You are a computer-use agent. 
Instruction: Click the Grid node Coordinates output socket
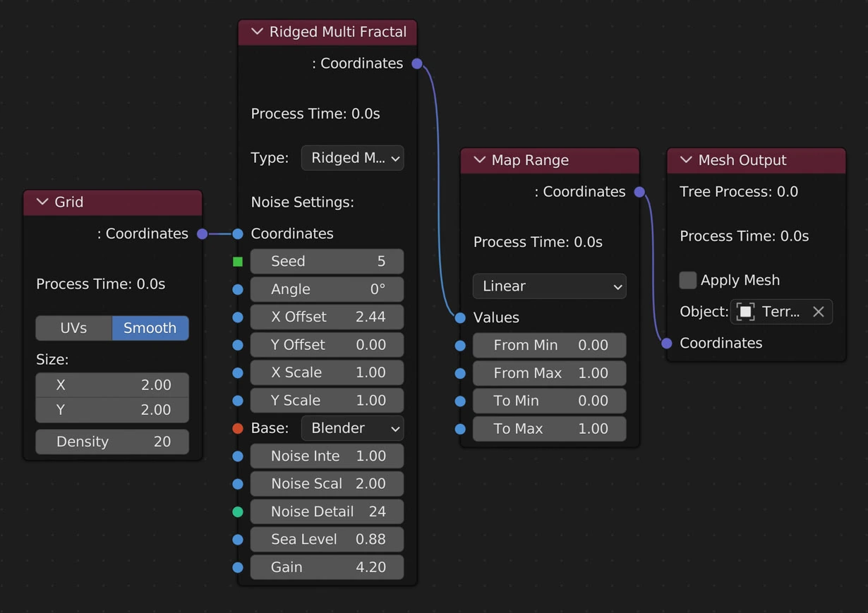point(203,233)
